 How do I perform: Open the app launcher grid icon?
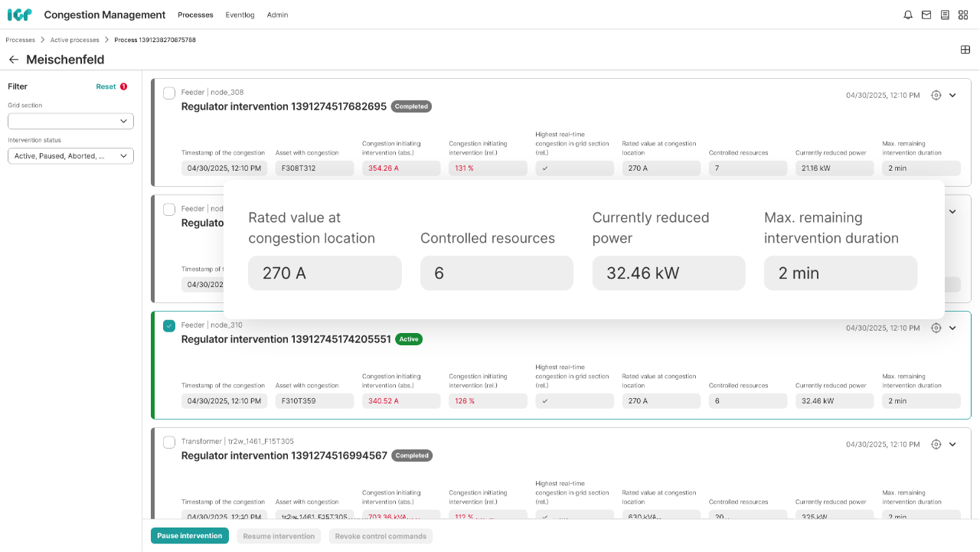(x=963, y=15)
